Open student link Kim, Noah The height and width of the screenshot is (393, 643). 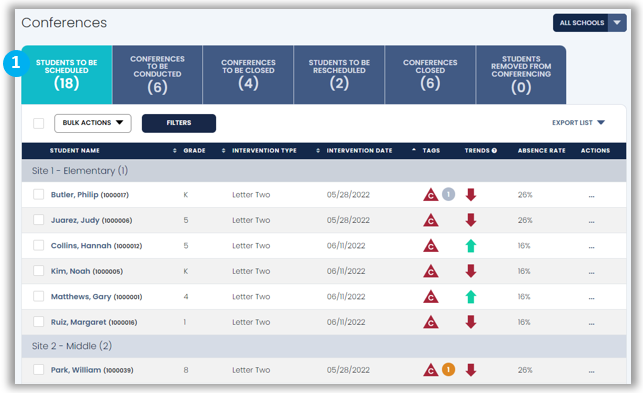pos(87,271)
